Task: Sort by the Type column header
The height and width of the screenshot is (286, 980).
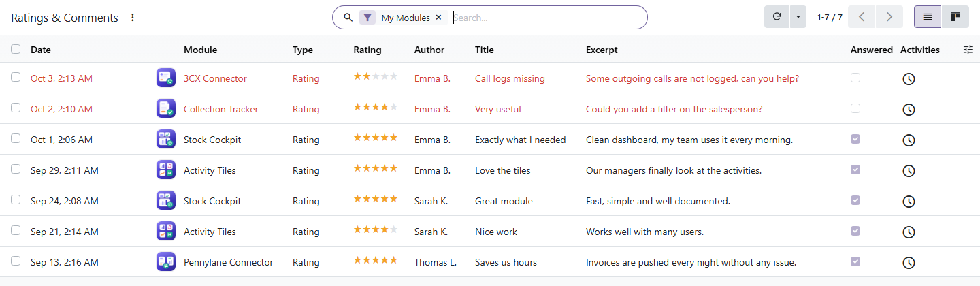Action: [x=303, y=50]
